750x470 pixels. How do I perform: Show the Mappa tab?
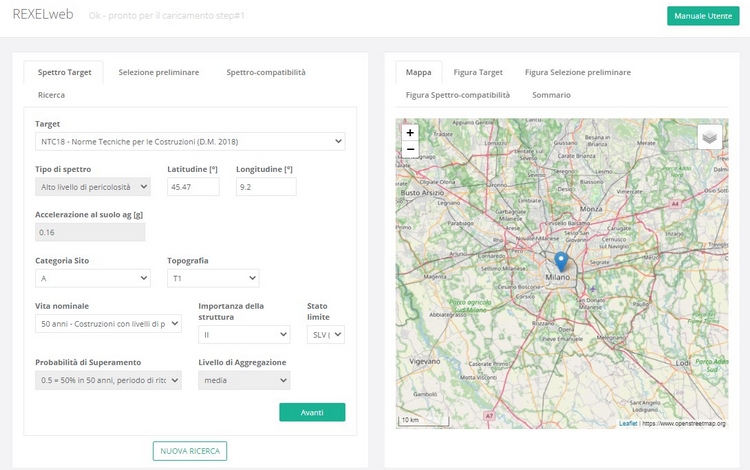419,72
